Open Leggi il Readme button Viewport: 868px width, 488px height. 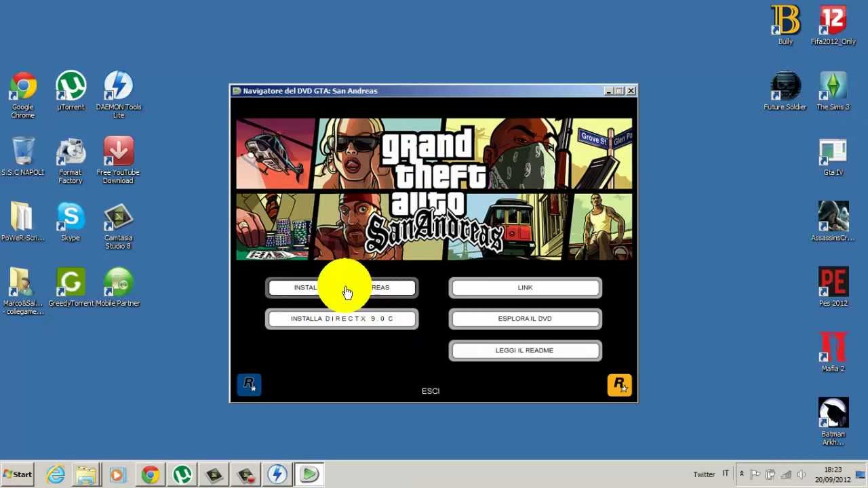pyautogui.click(x=525, y=350)
